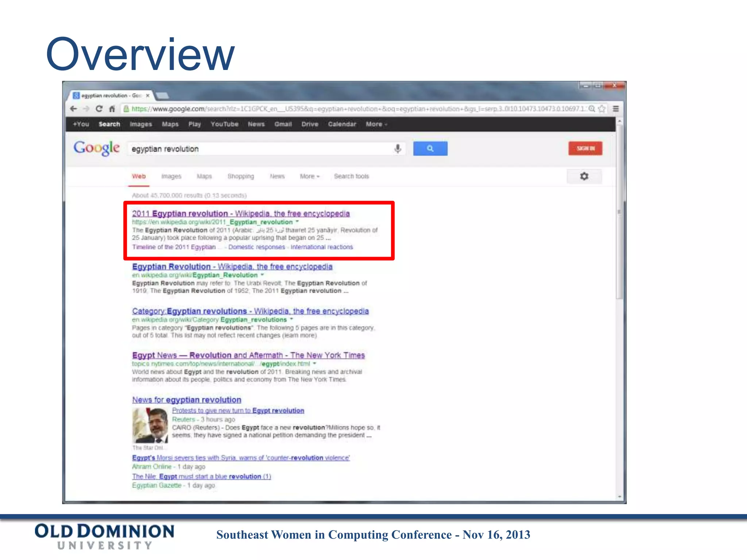
Task: Switch to the News results tab
Action: [277, 176]
